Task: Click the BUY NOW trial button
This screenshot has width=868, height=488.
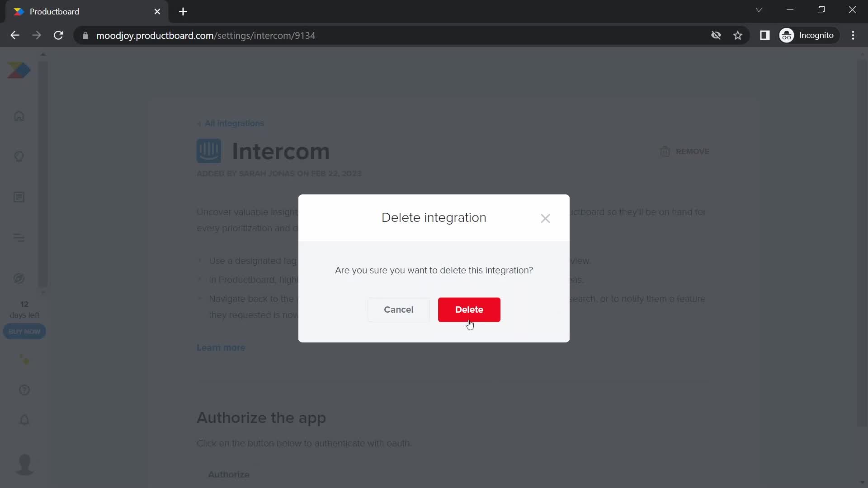Action: click(24, 332)
